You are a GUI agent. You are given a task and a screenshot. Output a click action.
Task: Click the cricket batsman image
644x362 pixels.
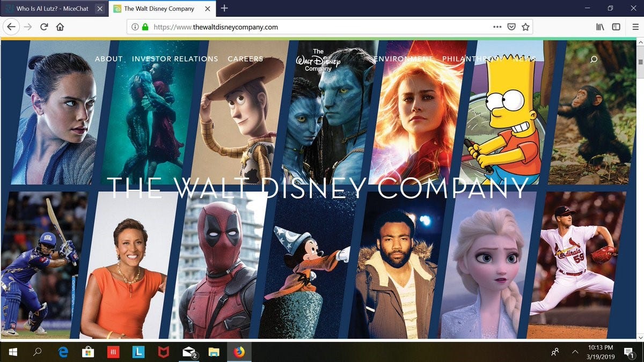pyautogui.click(x=44, y=265)
